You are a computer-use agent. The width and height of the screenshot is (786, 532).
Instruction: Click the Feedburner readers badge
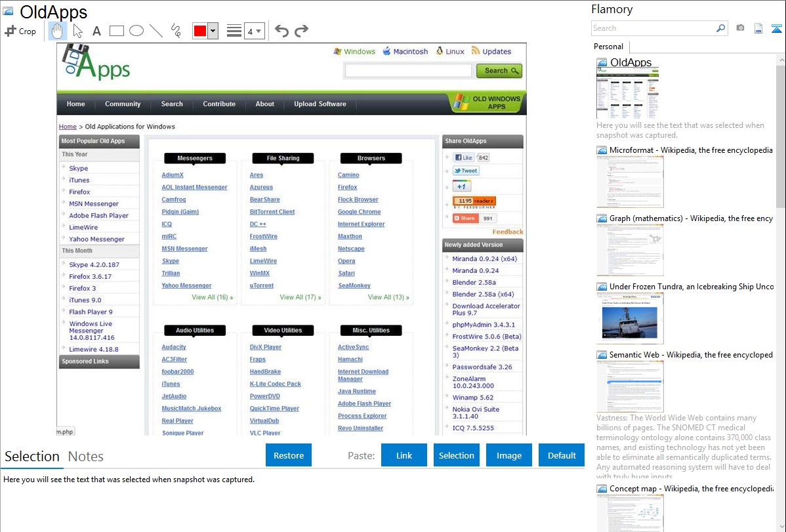474,201
